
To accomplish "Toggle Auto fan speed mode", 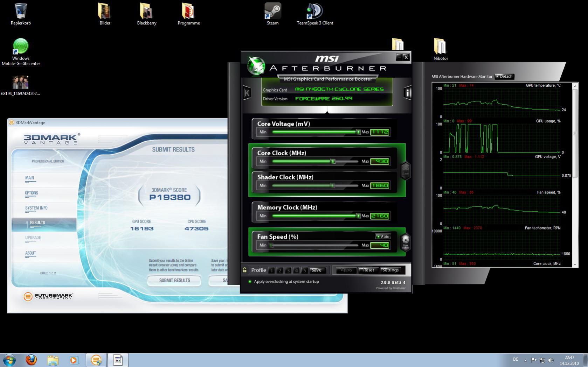I will [x=383, y=237].
